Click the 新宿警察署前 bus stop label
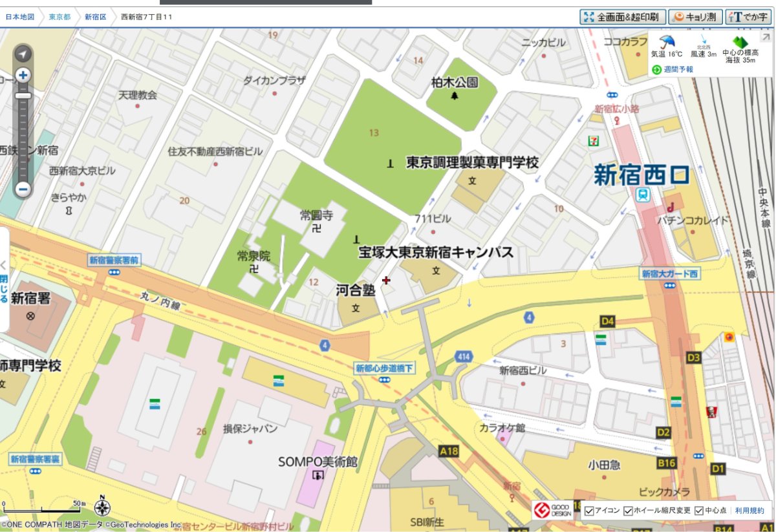The width and height of the screenshot is (776, 532). [x=114, y=261]
